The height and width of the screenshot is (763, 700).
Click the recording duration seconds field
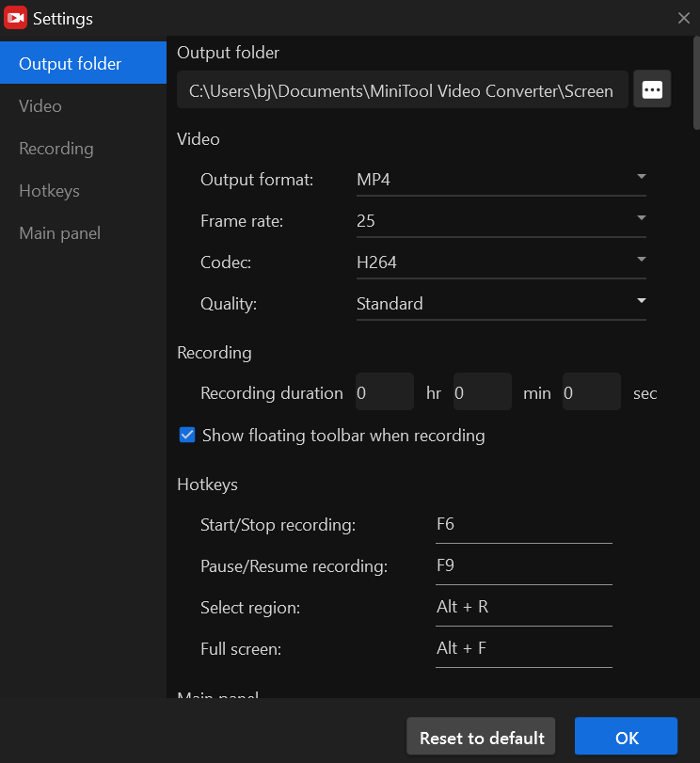tap(591, 391)
